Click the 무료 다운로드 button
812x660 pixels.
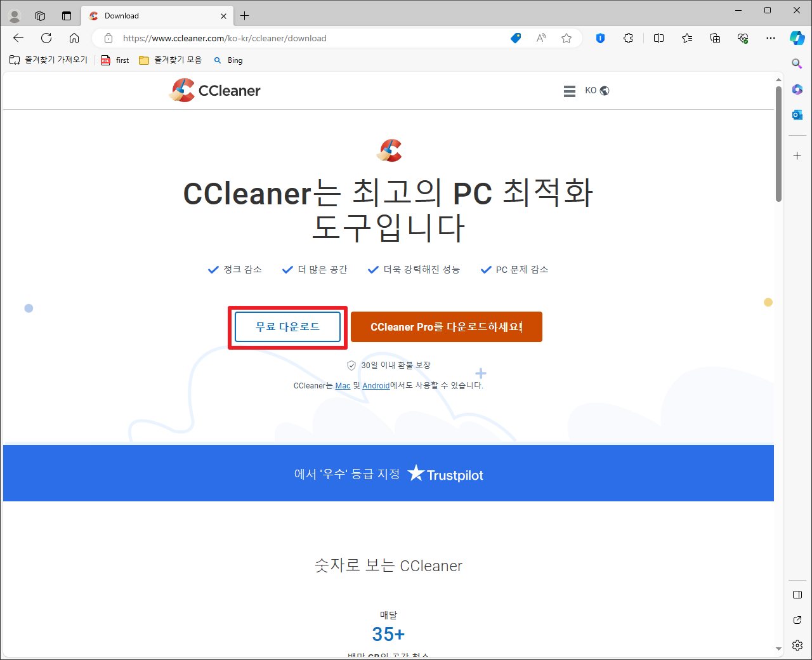click(287, 327)
